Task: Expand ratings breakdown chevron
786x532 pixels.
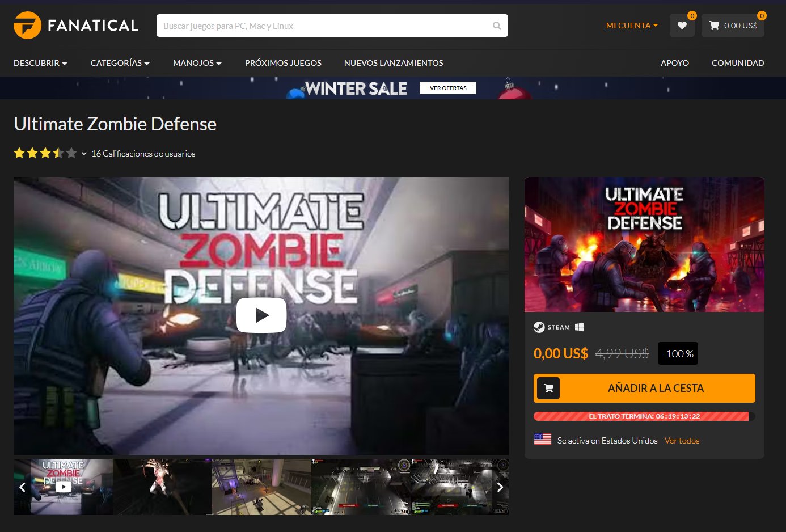Action: [84, 154]
